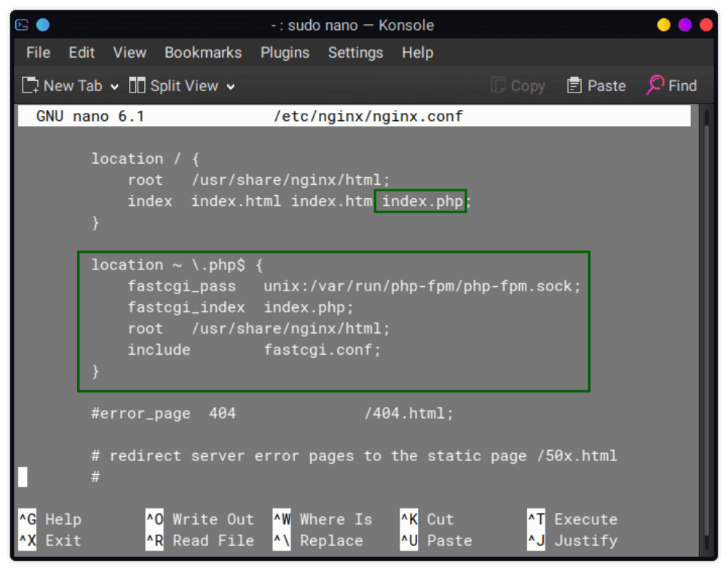
Task: Click the red close window button
Action: 706,25
